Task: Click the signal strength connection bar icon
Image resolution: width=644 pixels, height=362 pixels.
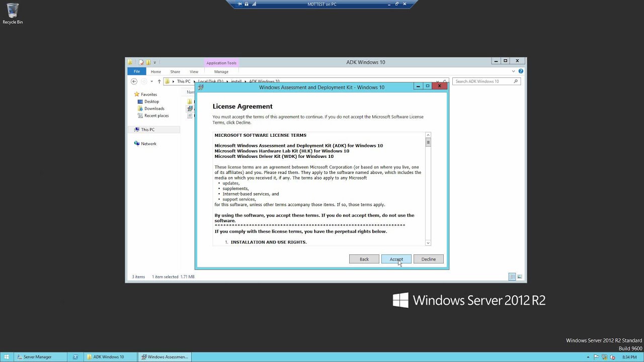Action: click(x=254, y=4)
